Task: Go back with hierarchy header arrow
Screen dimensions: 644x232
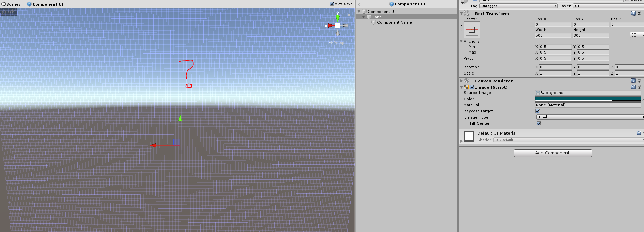Action: tap(359, 4)
